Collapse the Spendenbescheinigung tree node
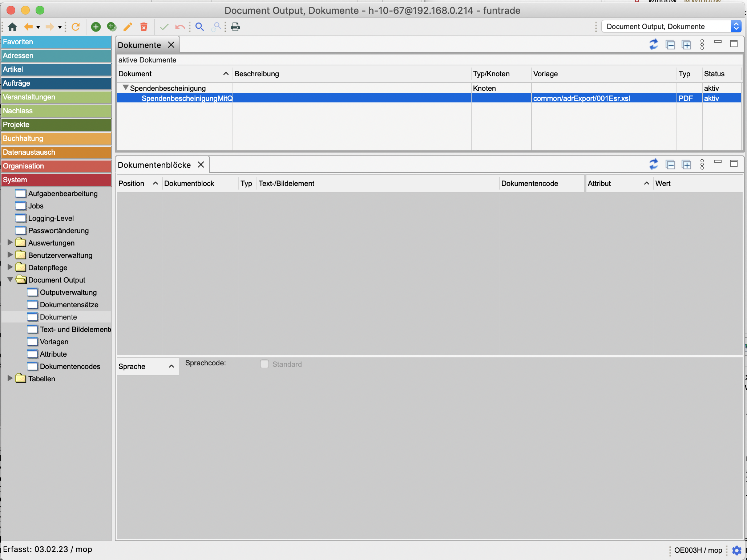The height and width of the screenshot is (560, 747). [126, 88]
